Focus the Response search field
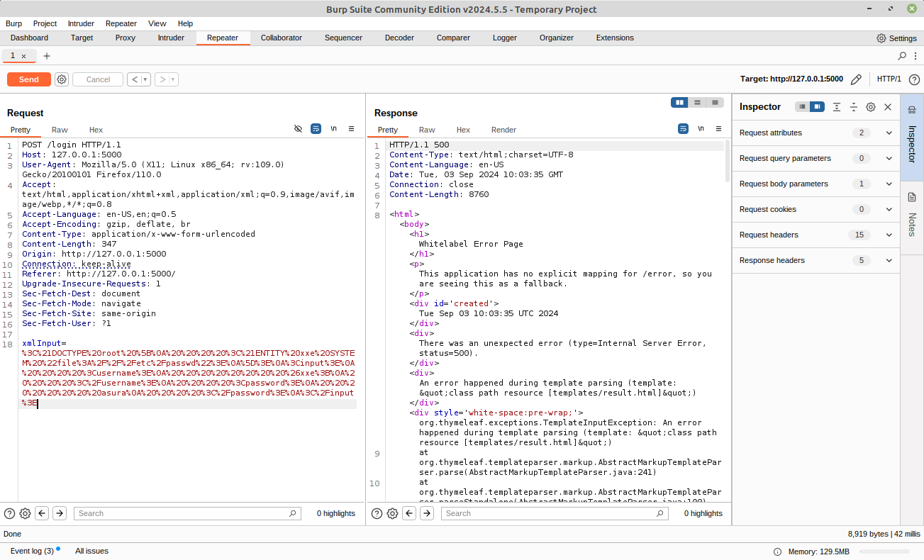The image size is (924, 560). click(555, 513)
